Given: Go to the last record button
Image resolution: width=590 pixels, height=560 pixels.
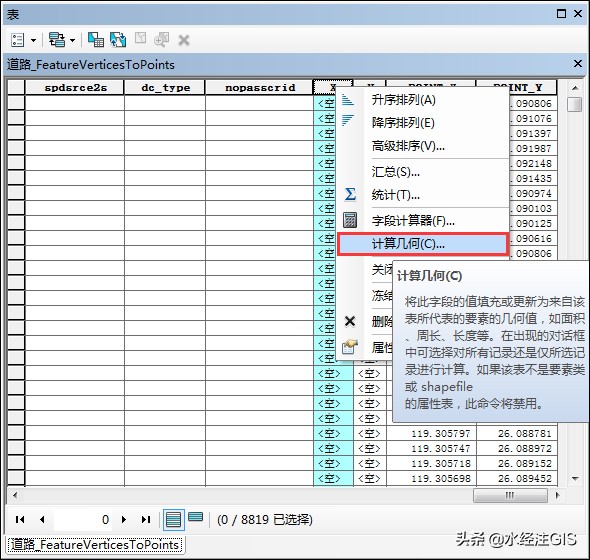Looking at the screenshot, I should [146, 520].
